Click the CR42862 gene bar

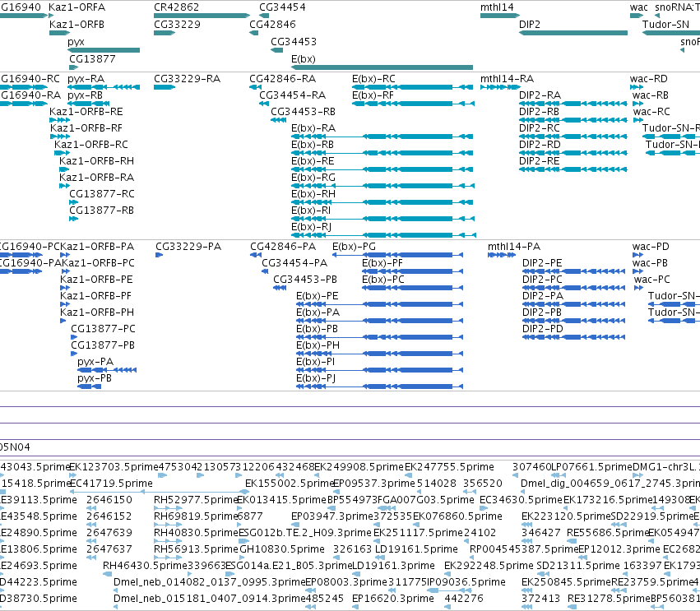click(x=202, y=16)
